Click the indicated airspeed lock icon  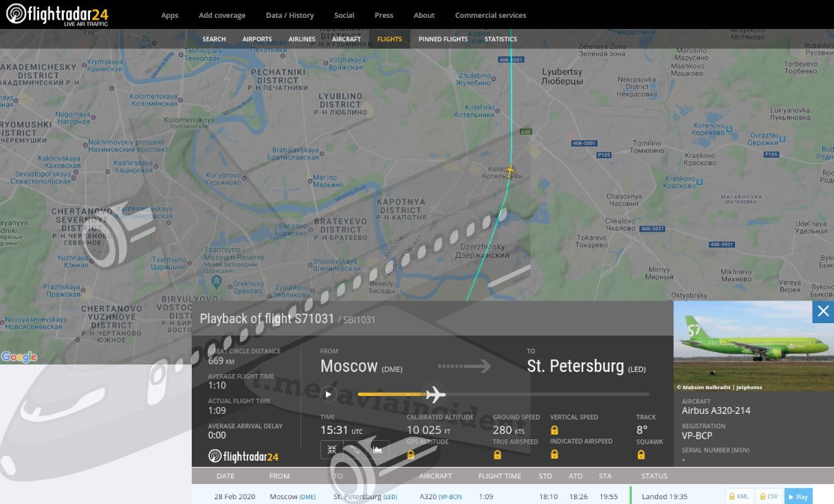554,454
